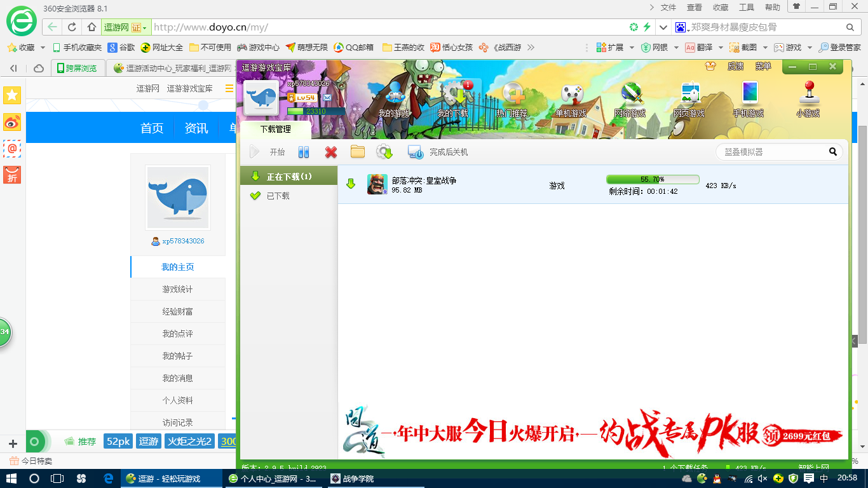The image size is (868, 488).
Task: Click the 部落冲突:皇室战争 game thumbnail
Action: [x=377, y=184]
